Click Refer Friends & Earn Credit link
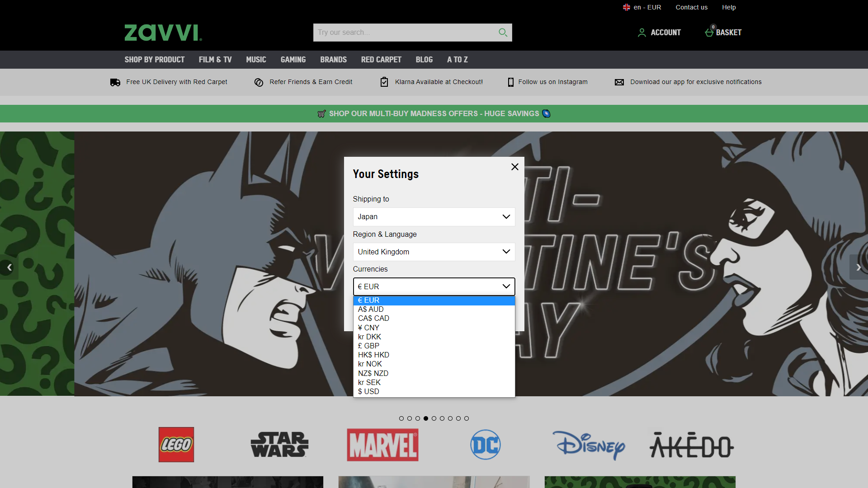 [x=311, y=82]
